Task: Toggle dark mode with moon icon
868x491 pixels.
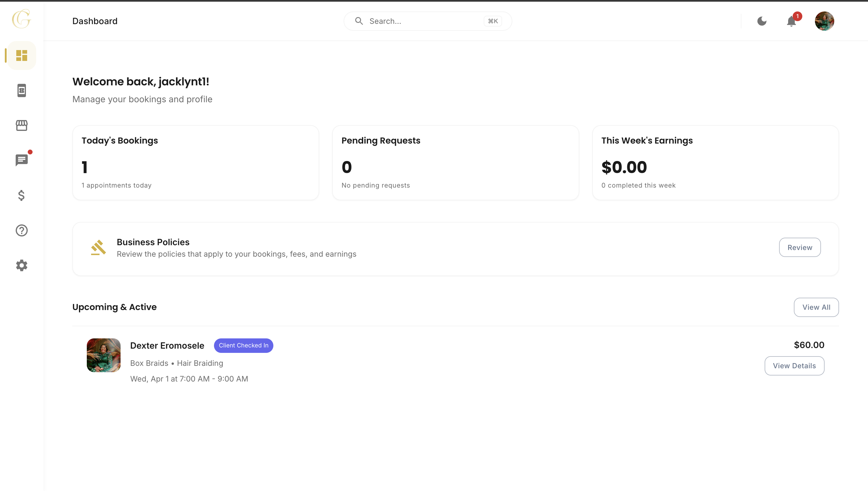Action: 762,21
